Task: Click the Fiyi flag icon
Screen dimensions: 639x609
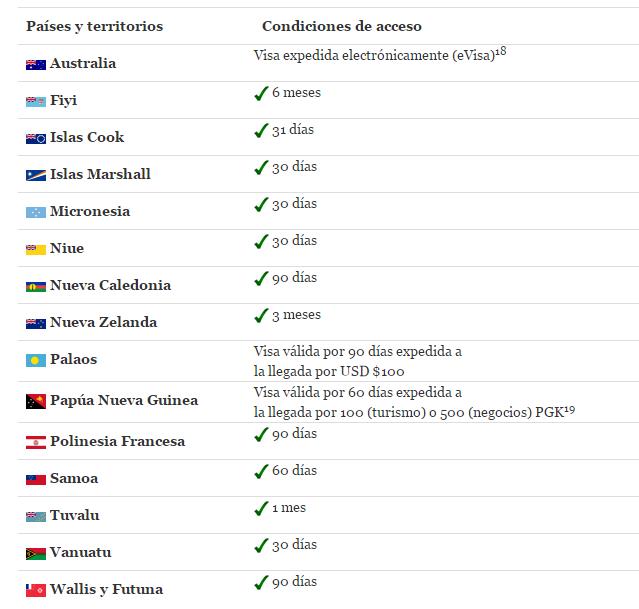Action: point(36,101)
